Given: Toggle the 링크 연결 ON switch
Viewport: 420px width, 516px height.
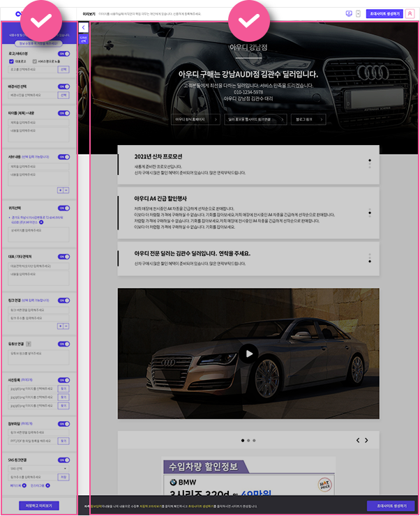Looking at the screenshot, I should [64, 301].
